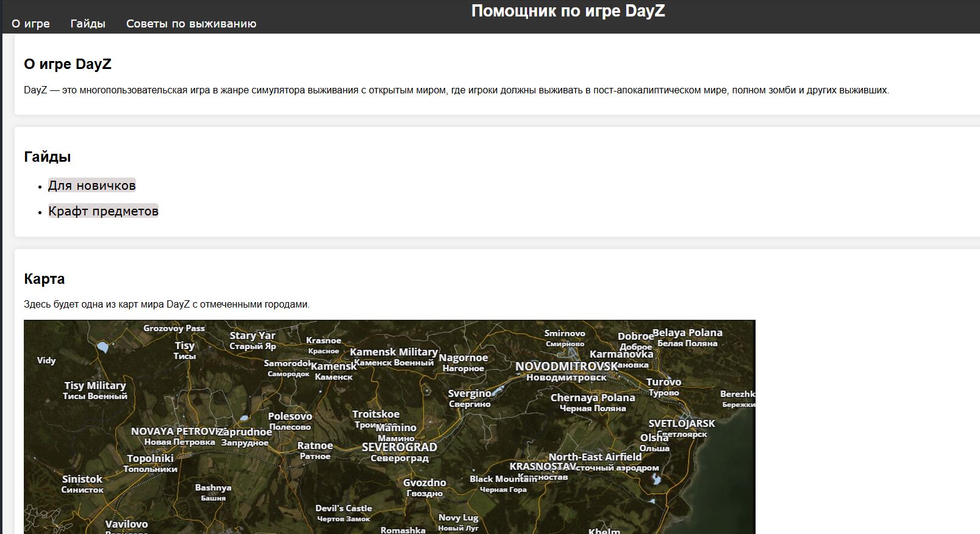Click the 'Novy Lug' label on the map

tap(458, 518)
